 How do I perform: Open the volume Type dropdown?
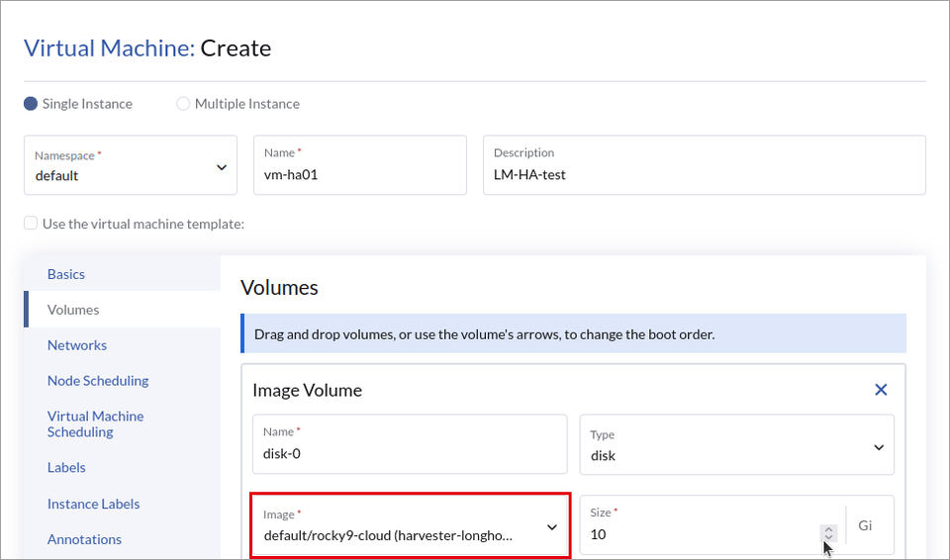tap(736, 445)
